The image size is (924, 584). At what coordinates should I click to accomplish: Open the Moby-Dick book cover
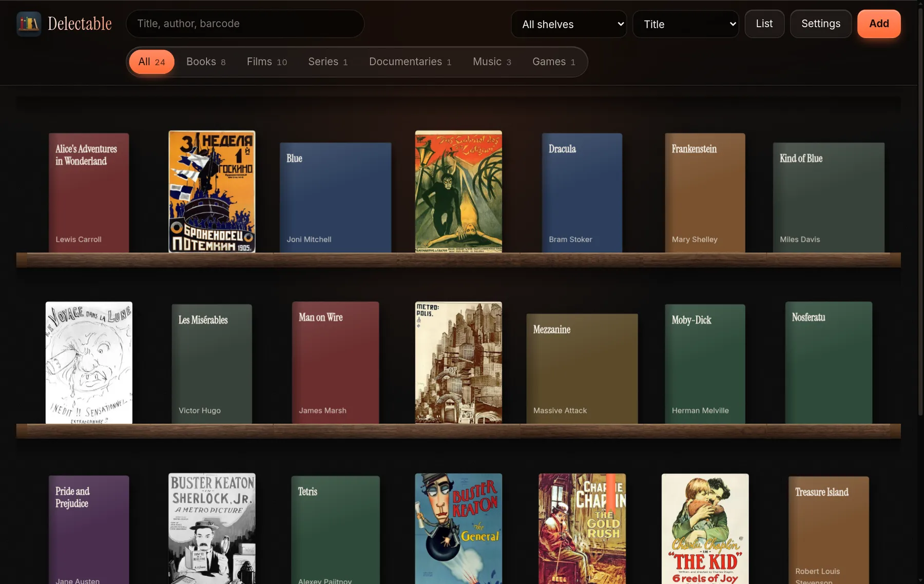[x=705, y=364]
